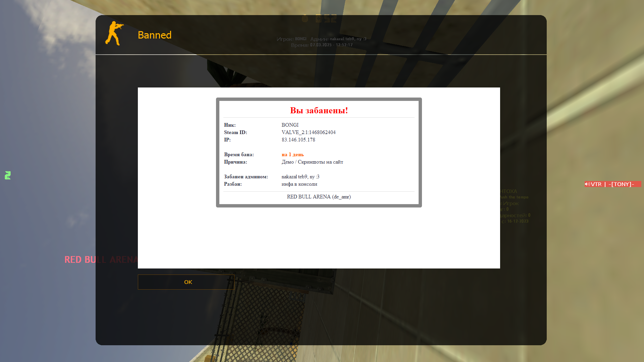This screenshot has width=644, height=362.
Task: Click the orange ban duration "на 1 день"
Action: point(292,155)
